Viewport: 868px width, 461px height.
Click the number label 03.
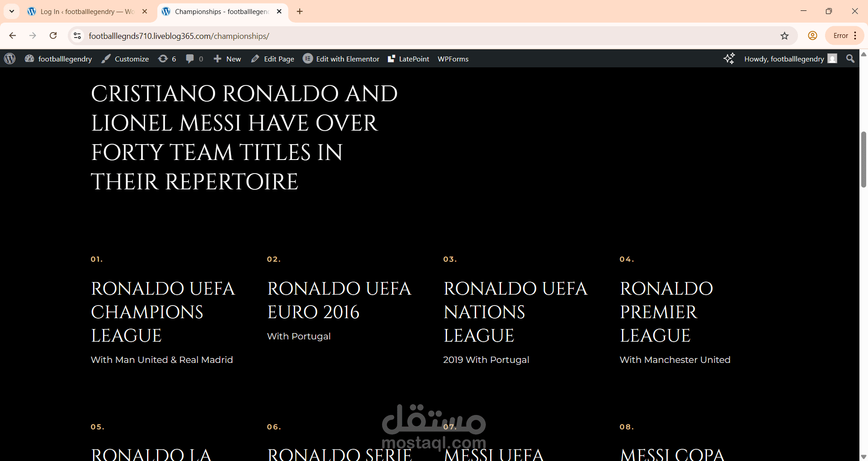click(450, 259)
